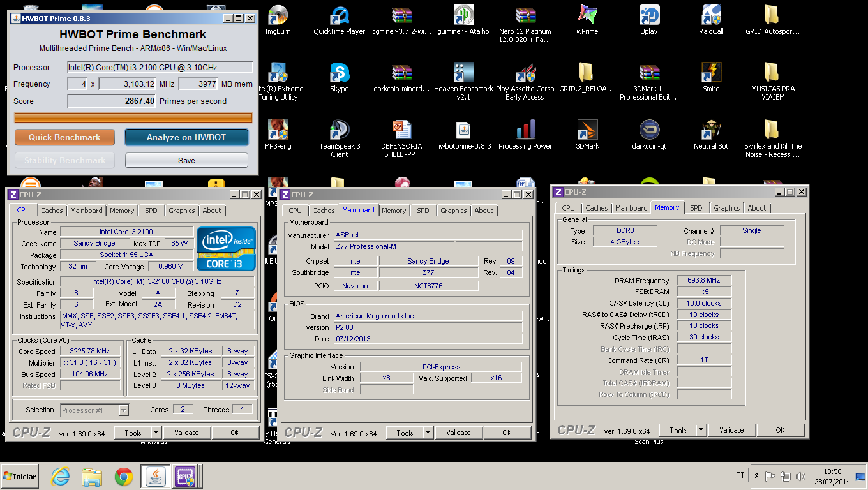Click the Iniciar start button
This screenshot has height=490, width=868.
pos(20,476)
